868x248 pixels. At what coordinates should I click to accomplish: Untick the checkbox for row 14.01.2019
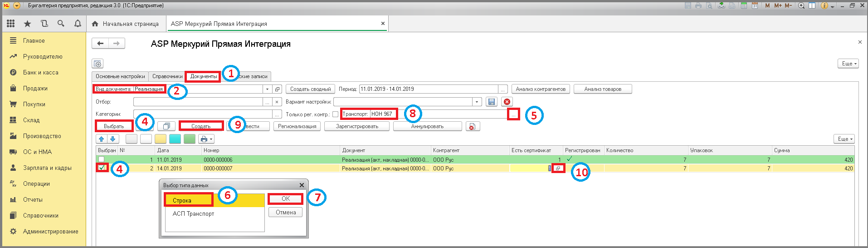point(102,168)
